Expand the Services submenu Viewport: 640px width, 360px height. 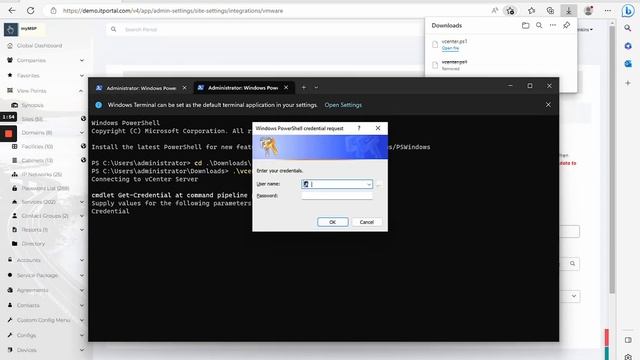[82, 202]
